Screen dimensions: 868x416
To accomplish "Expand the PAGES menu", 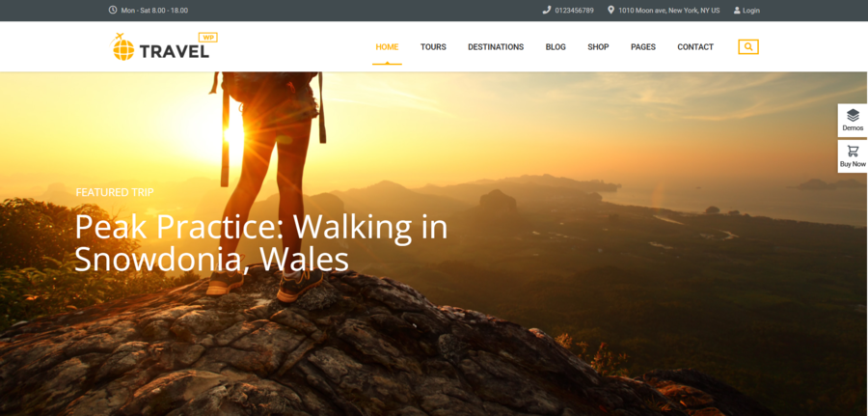I will point(643,47).
